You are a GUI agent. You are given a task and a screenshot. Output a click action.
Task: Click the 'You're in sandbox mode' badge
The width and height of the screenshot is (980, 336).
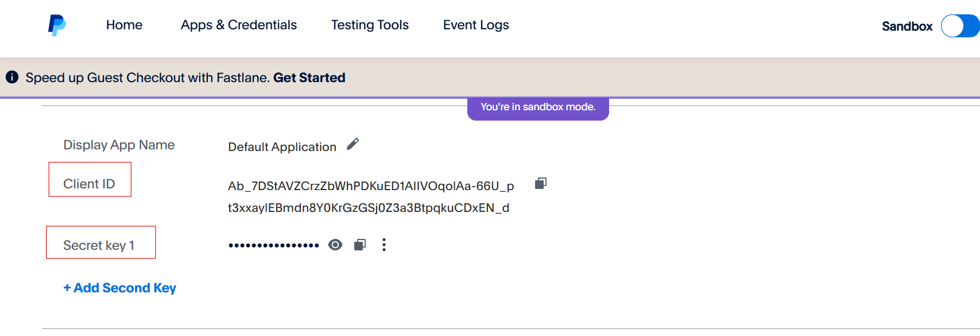(538, 107)
